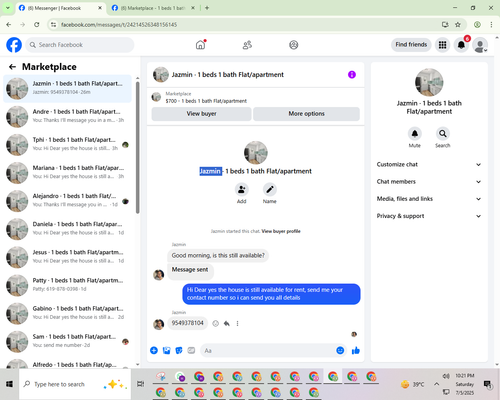The height and width of the screenshot is (400, 500).
Task: Open the Tphi conversation
Action: pyautogui.click(x=67, y=145)
